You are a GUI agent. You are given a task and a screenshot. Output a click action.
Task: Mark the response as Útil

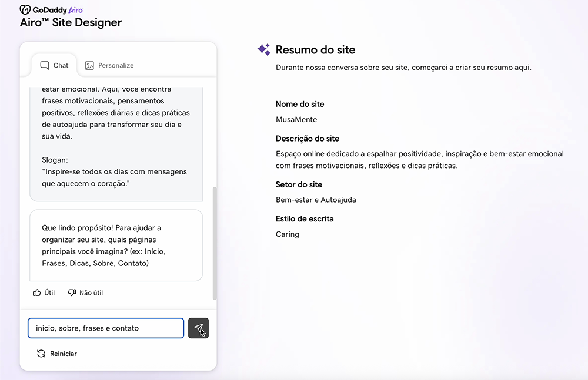44,292
